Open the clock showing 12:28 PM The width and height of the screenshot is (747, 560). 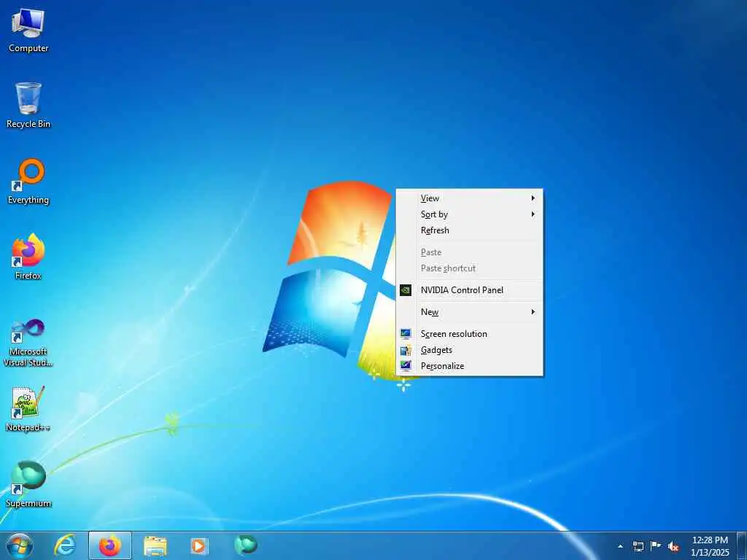coord(710,545)
